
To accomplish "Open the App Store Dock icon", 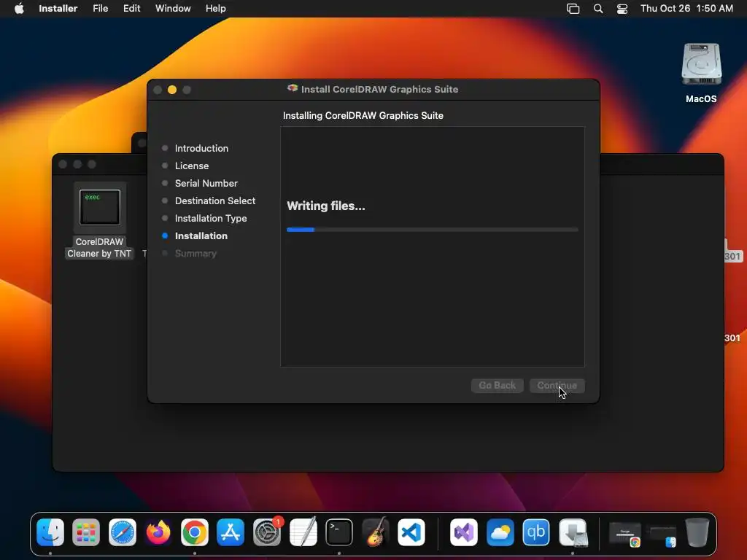I will pos(231,532).
